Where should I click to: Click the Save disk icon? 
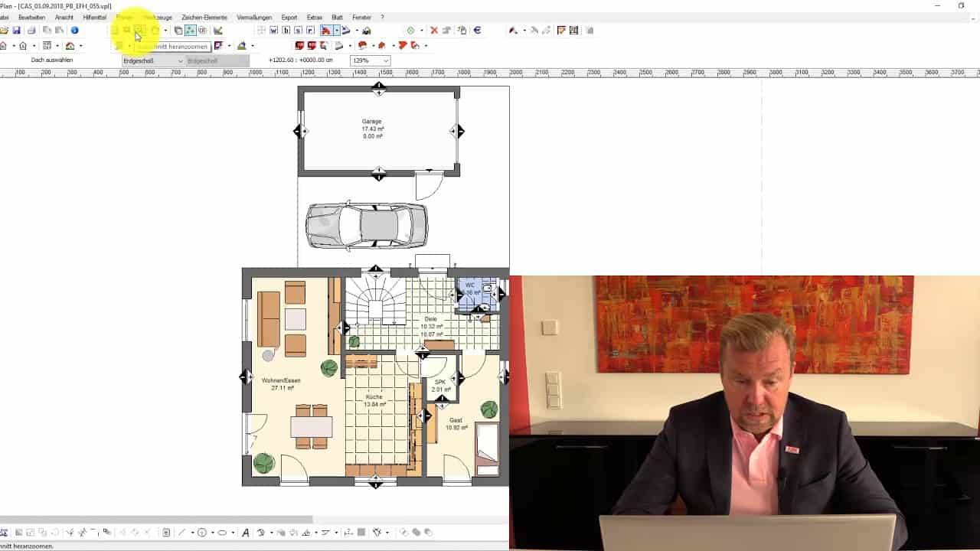click(x=16, y=31)
